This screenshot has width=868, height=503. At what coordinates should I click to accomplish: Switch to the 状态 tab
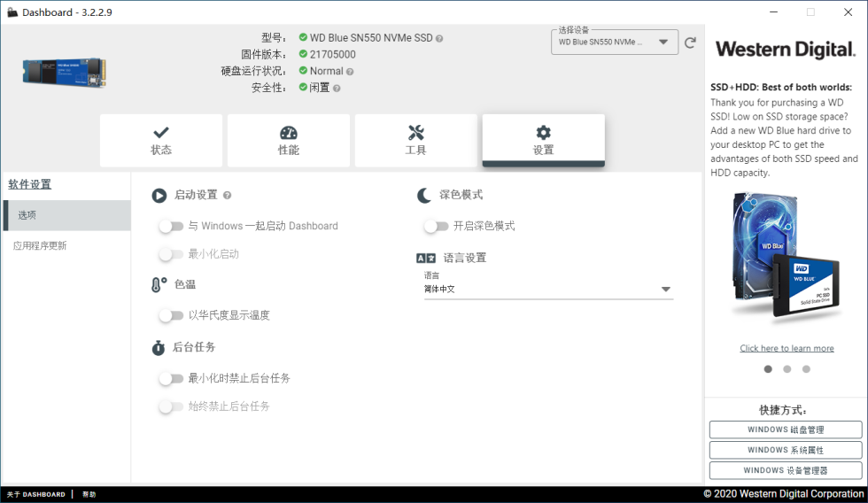[x=161, y=141]
